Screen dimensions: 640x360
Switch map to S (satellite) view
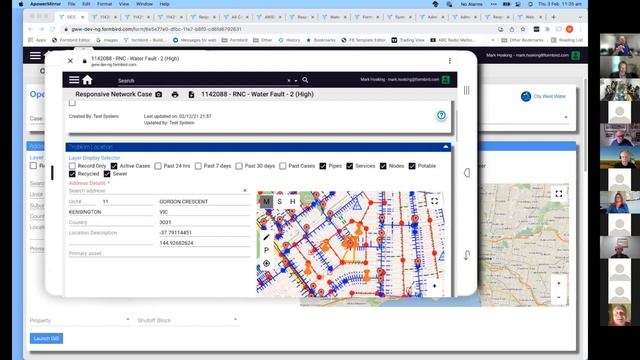(279, 201)
